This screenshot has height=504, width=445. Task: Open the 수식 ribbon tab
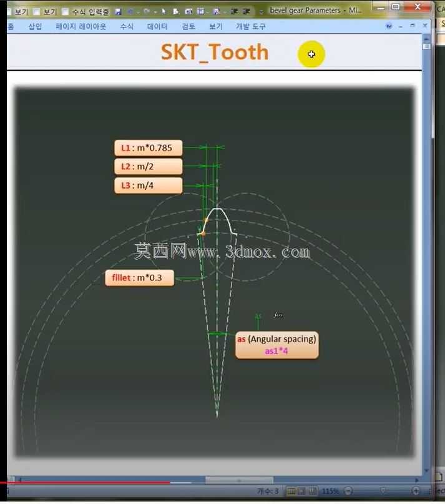click(x=127, y=26)
